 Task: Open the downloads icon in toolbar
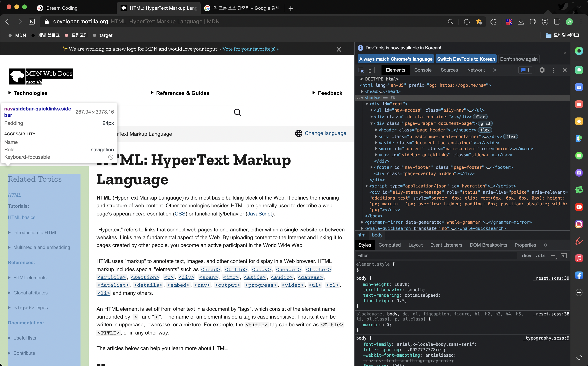coord(521,22)
